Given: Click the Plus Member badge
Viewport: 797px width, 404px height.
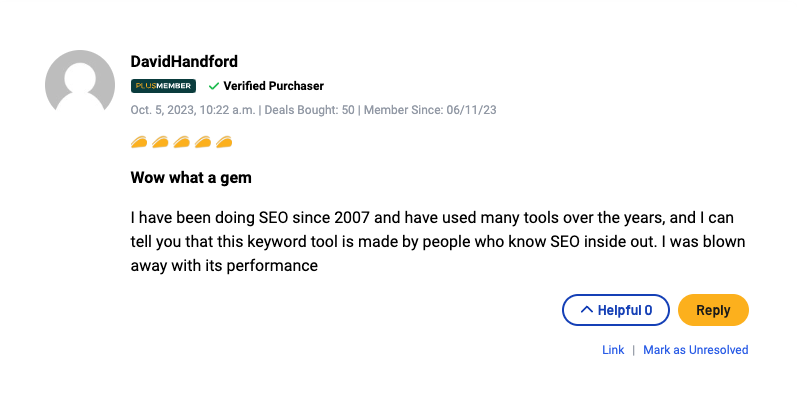Looking at the screenshot, I should tap(163, 86).
